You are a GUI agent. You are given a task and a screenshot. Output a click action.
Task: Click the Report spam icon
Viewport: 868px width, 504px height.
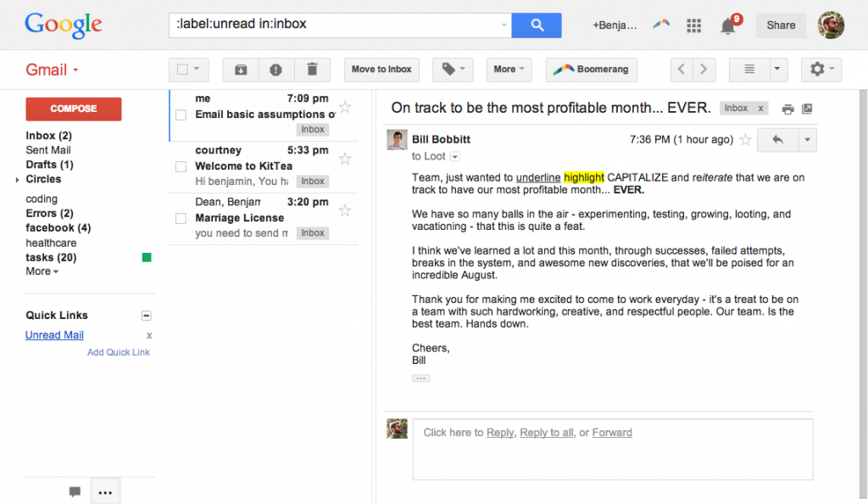(x=275, y=70)
